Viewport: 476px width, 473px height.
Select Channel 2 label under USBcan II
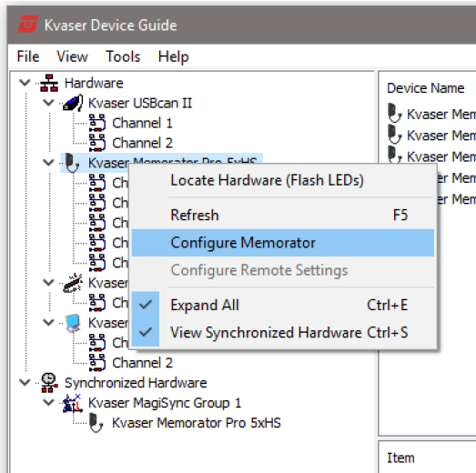tap(142, 143)
